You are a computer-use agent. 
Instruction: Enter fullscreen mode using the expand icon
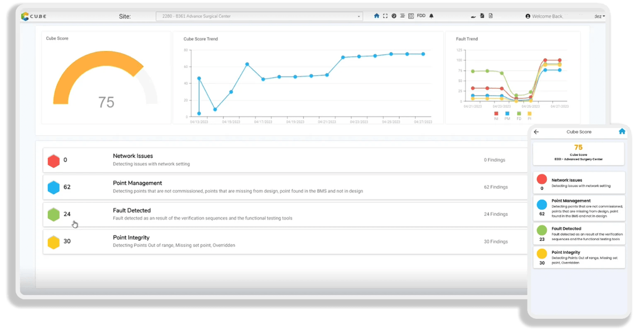385,16
